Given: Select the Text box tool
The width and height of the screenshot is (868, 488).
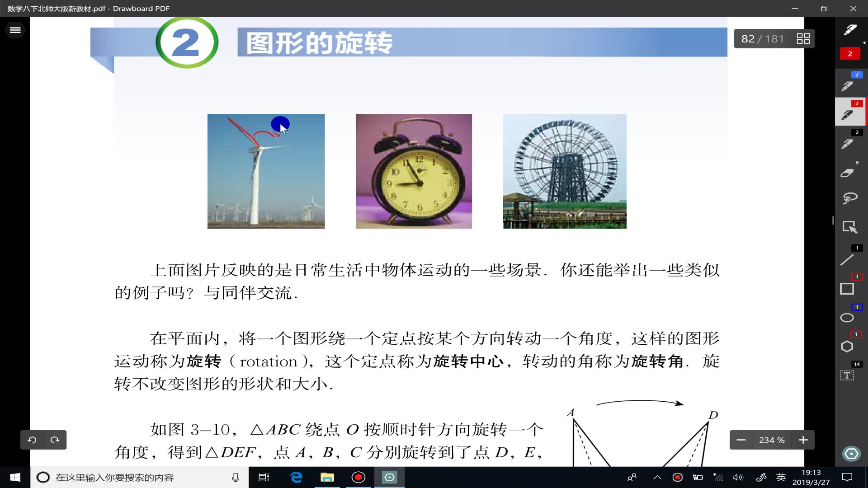Looking at the screenshot, I should 847,375.
